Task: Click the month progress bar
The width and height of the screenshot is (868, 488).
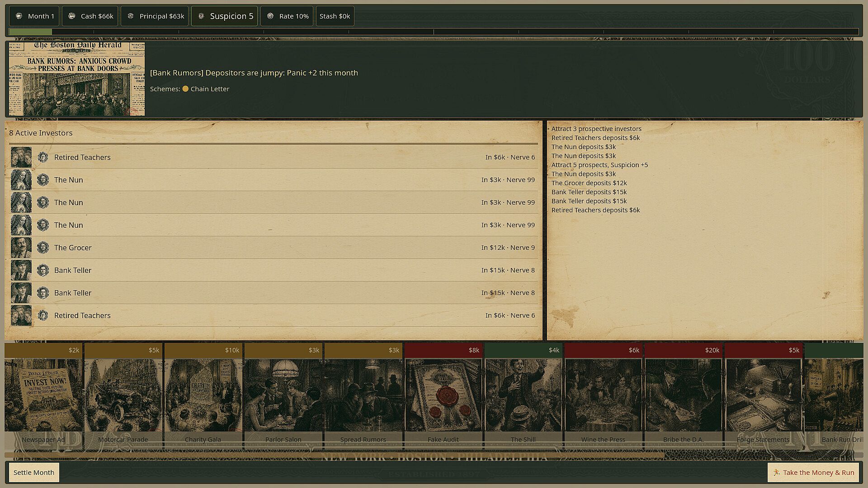Action: point(434,32)
